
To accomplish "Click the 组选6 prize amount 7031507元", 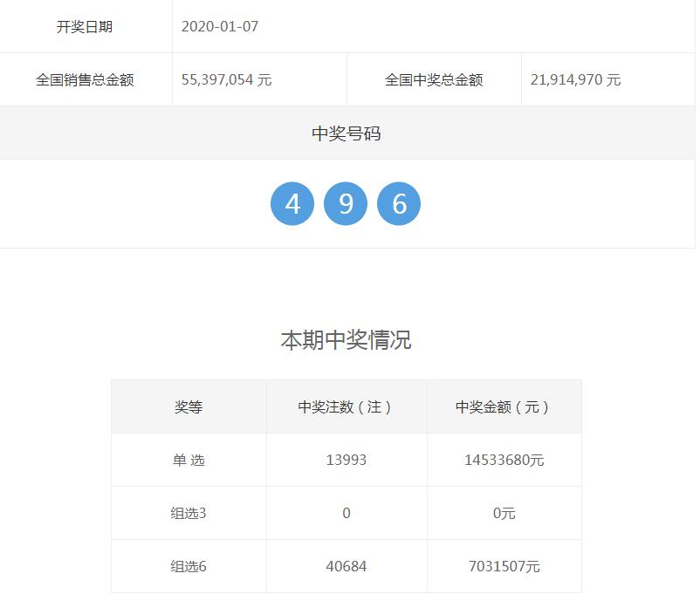I will click(504, 567).
